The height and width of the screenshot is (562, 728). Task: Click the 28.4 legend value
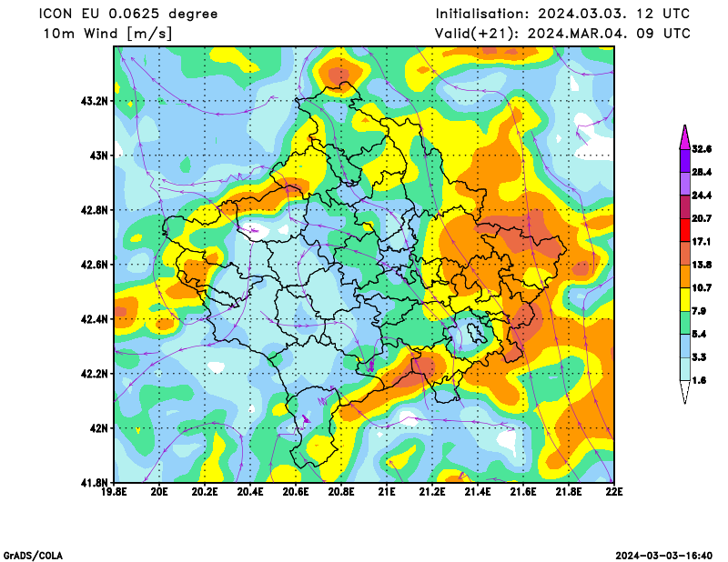click(702, 173)
